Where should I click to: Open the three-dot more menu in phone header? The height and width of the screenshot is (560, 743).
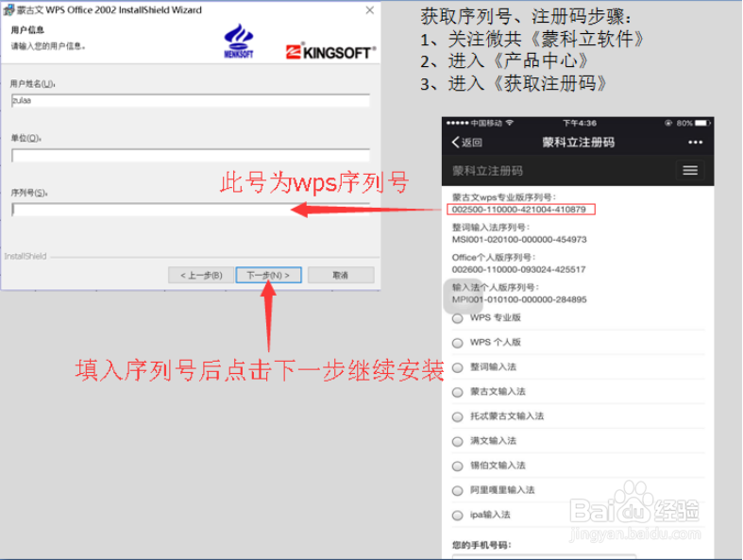695,143
